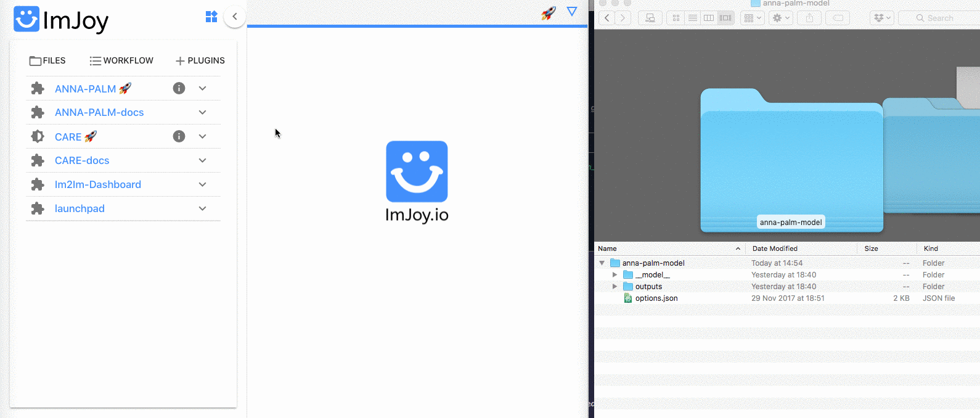Select the folder thumbnail right of anna-palm-model
980x418 pixels.
point(931,155)
